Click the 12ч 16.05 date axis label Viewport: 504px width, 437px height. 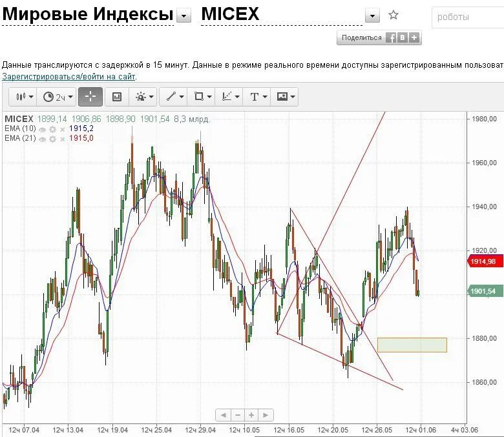(289, 430)
